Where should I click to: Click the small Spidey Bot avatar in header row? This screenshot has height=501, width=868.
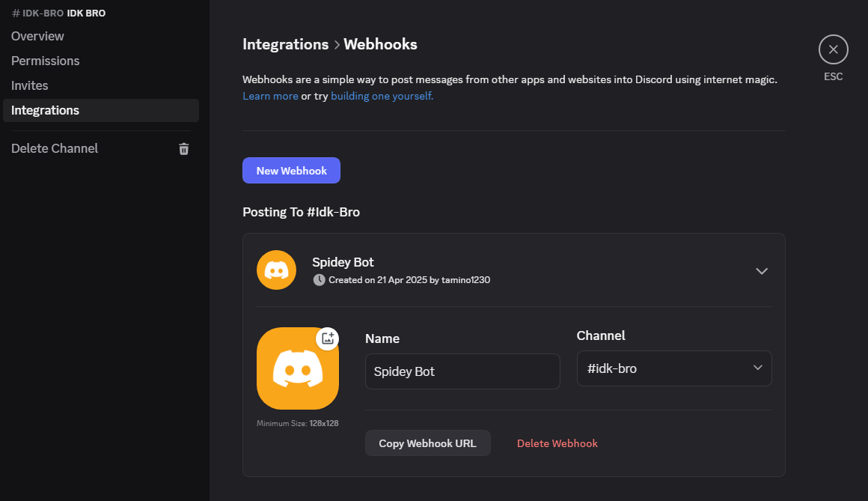276,270
